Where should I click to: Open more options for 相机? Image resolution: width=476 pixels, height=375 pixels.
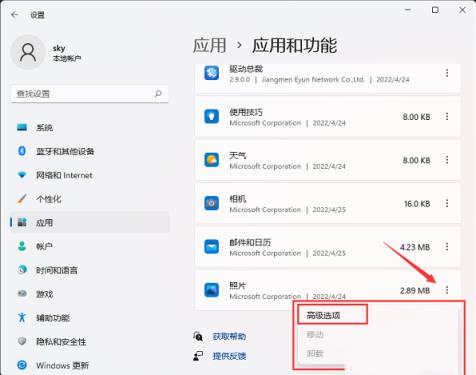(x=447, y=203)
